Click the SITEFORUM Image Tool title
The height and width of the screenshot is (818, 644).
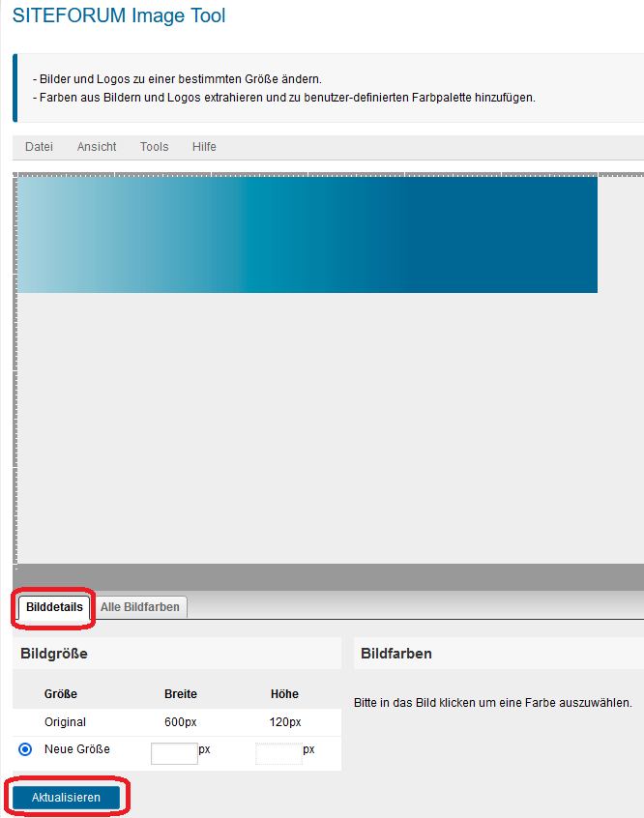[119, 16]
